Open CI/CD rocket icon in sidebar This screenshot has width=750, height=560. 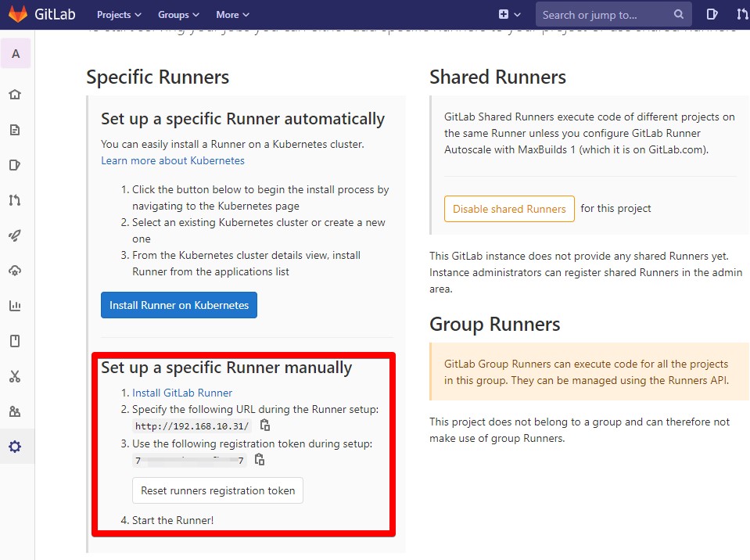click(x=15, y=235)
